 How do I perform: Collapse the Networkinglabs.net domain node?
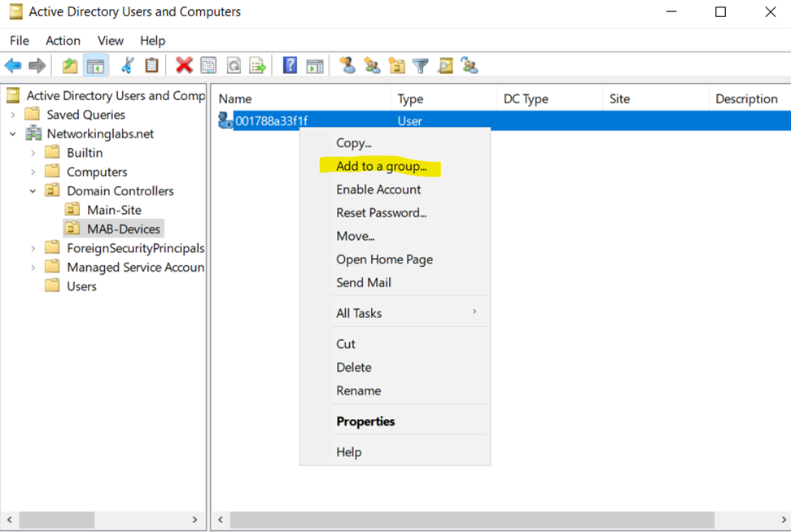pos(12,134)
